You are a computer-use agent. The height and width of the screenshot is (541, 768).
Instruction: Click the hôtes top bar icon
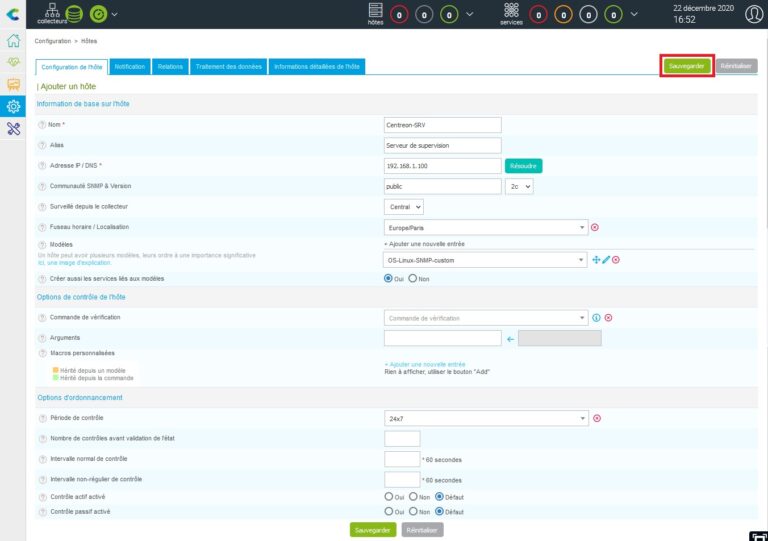[375, 14]
